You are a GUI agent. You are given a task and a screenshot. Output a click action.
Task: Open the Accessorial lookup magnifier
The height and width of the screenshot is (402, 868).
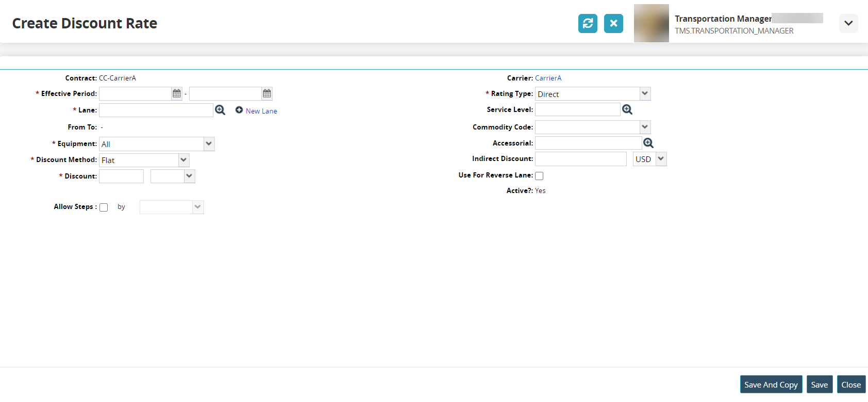pyautogui.click(x=648, y=143)
